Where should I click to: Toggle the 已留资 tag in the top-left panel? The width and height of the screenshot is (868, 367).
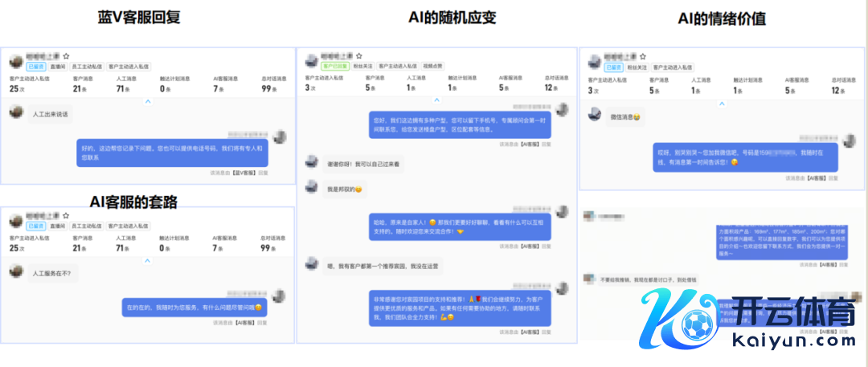(x=35, y=67)
